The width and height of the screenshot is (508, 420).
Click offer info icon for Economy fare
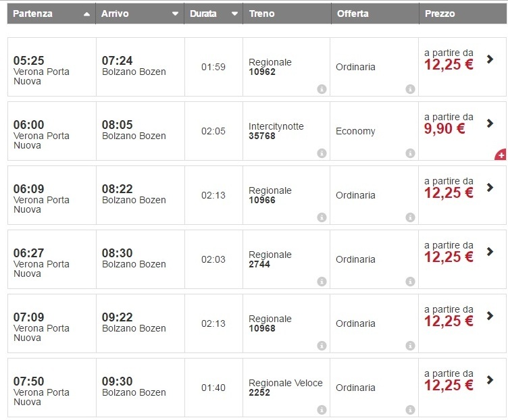[410, 153]
